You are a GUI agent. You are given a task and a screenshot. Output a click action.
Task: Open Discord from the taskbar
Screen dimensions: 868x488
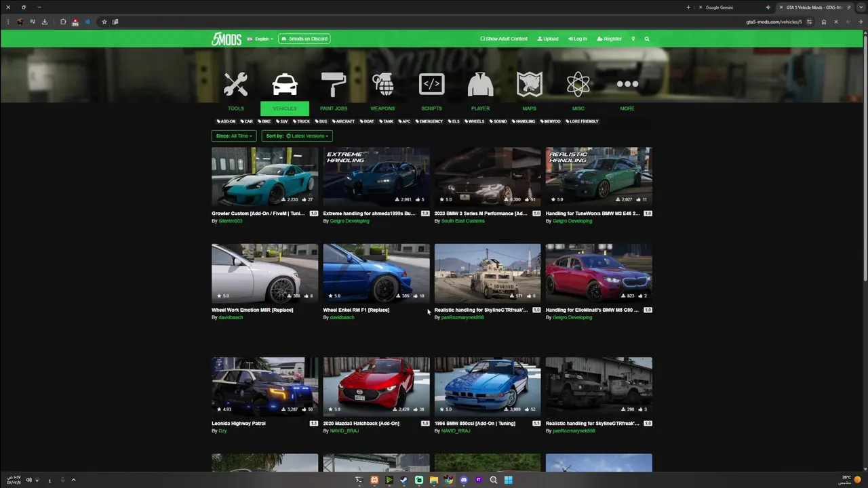464,480
